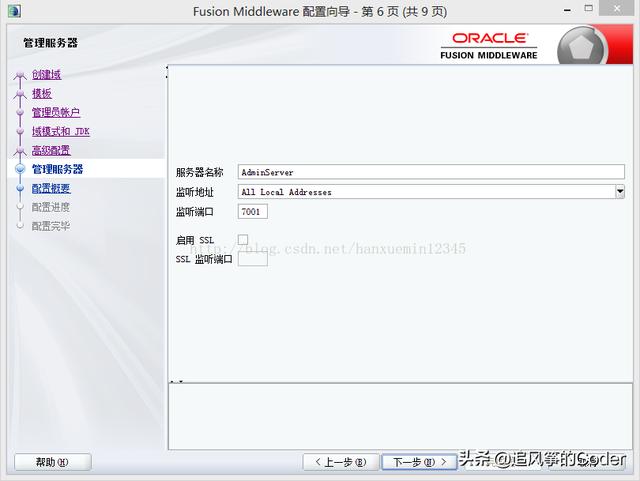The height and width of the screenshot is (481, 640).
Task: Close the Fusion Middleware wizard window
Action: coord(617,8)
